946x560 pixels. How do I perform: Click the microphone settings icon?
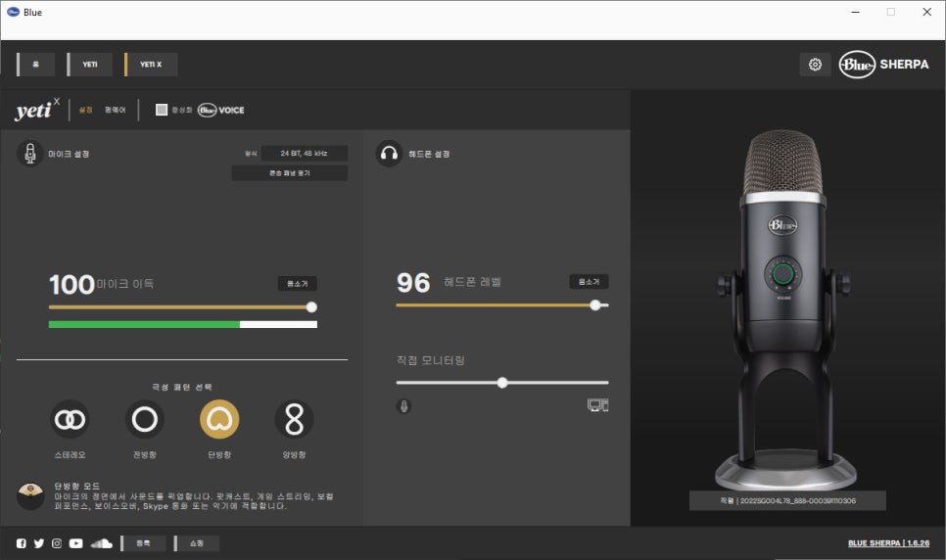(29, 154)
